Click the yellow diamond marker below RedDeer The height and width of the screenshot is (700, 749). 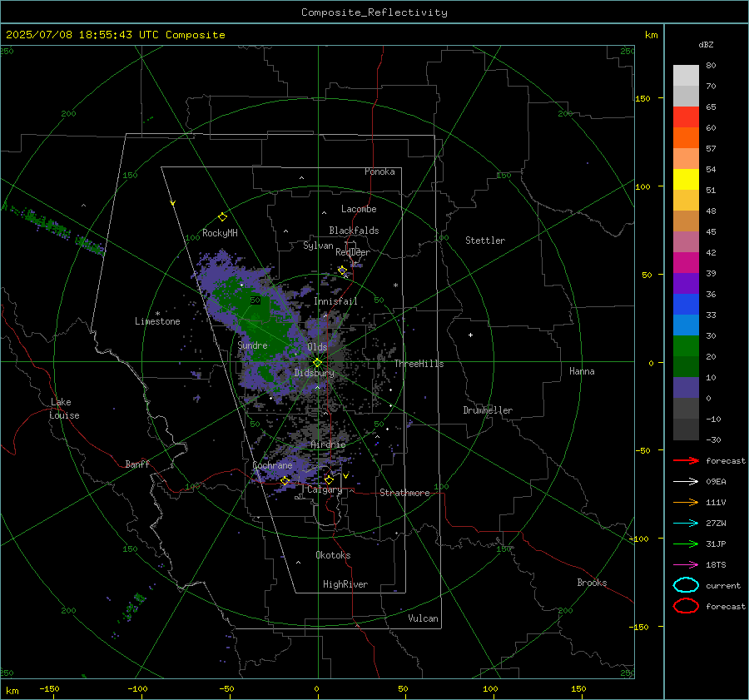342,271
